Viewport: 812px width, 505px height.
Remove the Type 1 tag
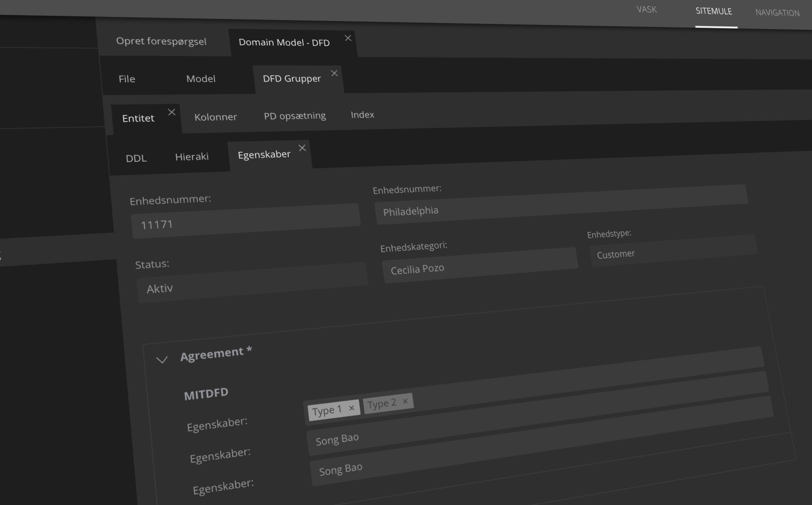click(352, 408)
